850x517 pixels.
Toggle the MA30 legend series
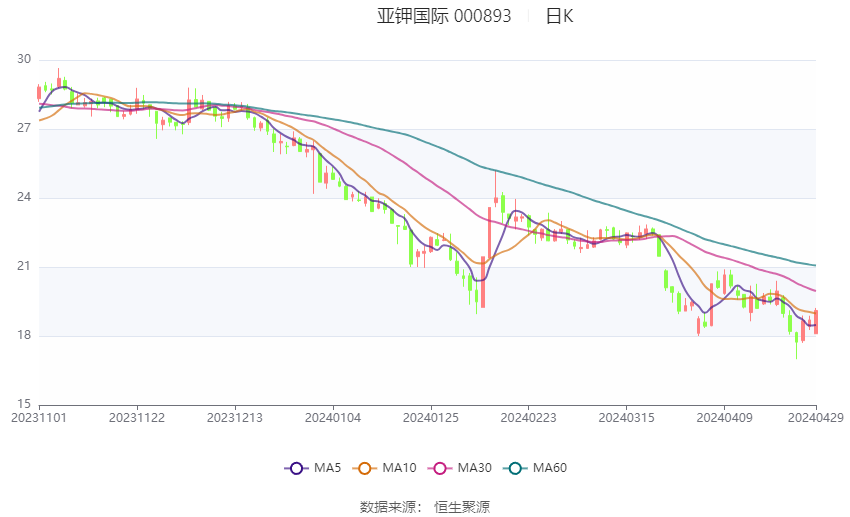460,468
